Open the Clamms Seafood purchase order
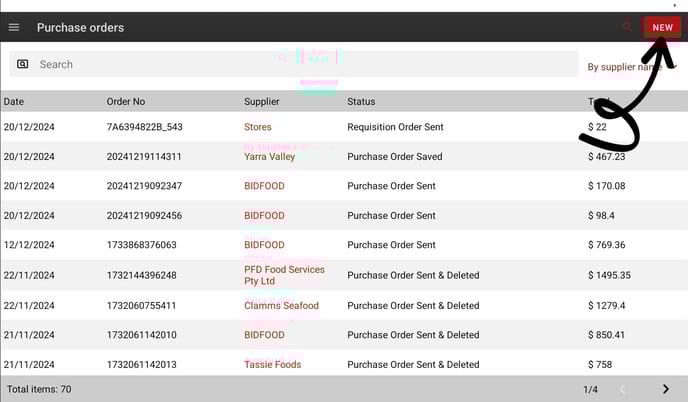 click(281, 306)
